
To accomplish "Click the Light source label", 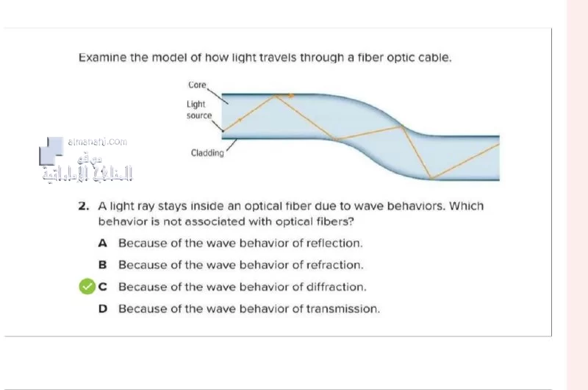I will click(x=198, y=110).
